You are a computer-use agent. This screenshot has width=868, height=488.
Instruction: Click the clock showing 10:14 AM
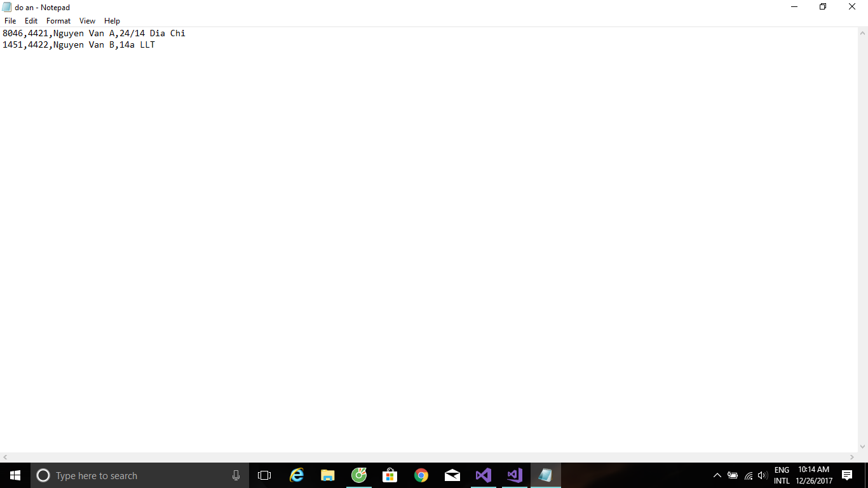pos(814,475)
